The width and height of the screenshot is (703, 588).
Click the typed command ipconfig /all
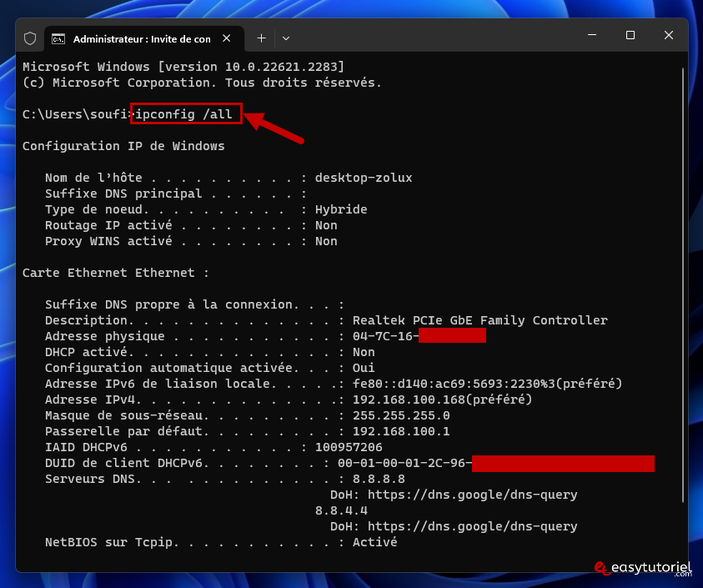(x=183, y=114)
